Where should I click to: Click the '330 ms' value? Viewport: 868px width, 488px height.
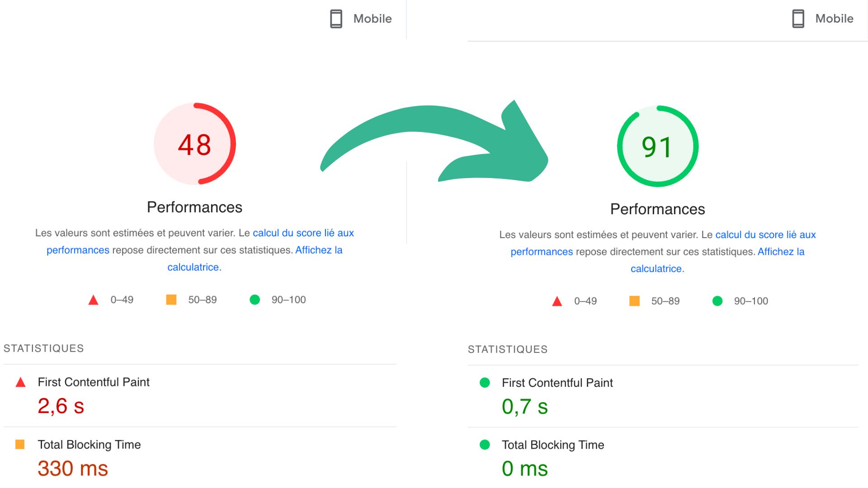(x=73, y=469)
